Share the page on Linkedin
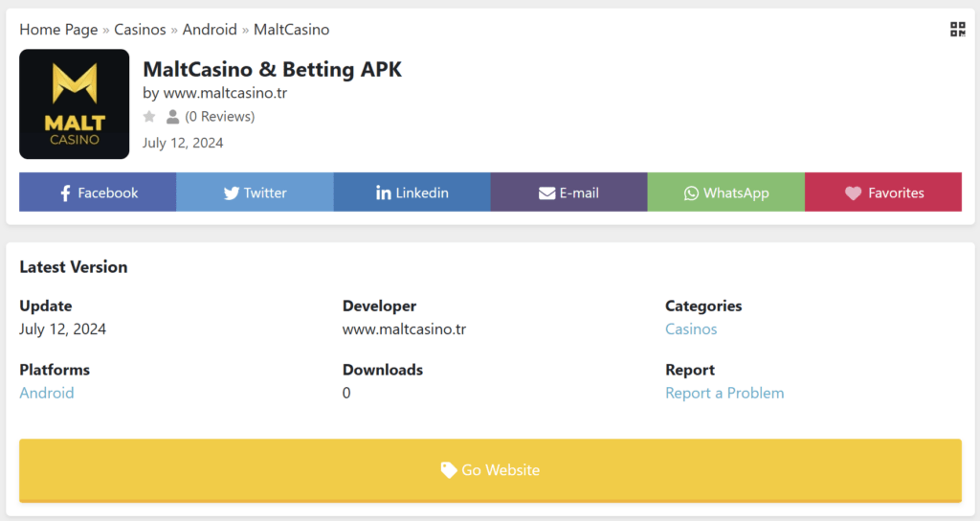The image size is (980, 521). (412, 193)
